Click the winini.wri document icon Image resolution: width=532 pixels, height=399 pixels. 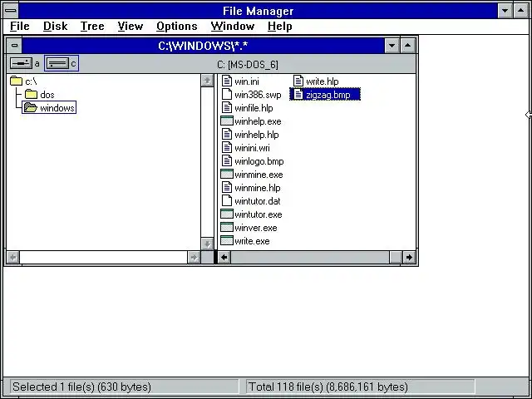tap(227, 148)
